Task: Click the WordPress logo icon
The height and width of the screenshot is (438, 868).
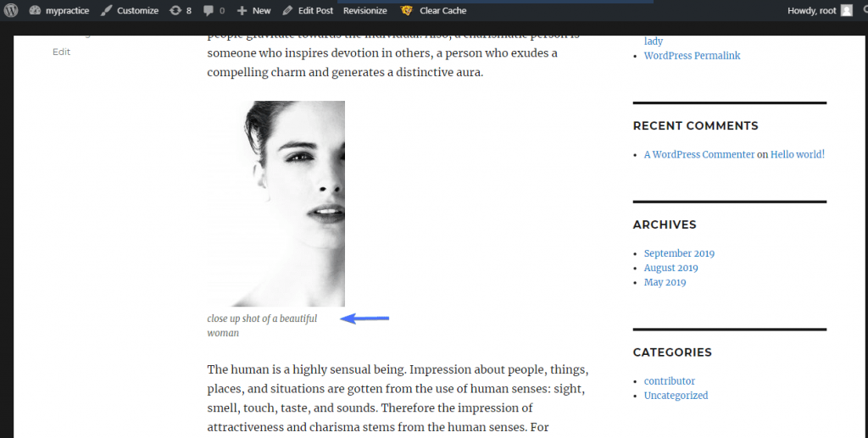Action: coord(11,10)
